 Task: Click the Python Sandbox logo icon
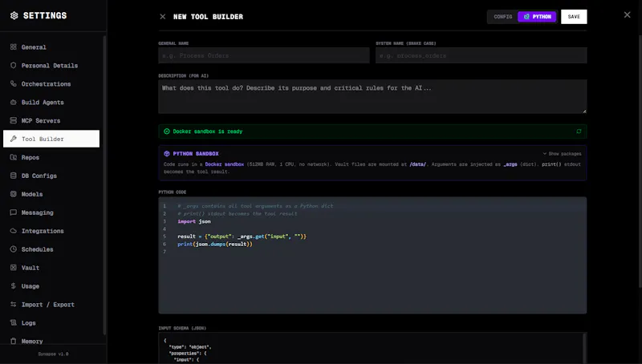click(167, 154)
